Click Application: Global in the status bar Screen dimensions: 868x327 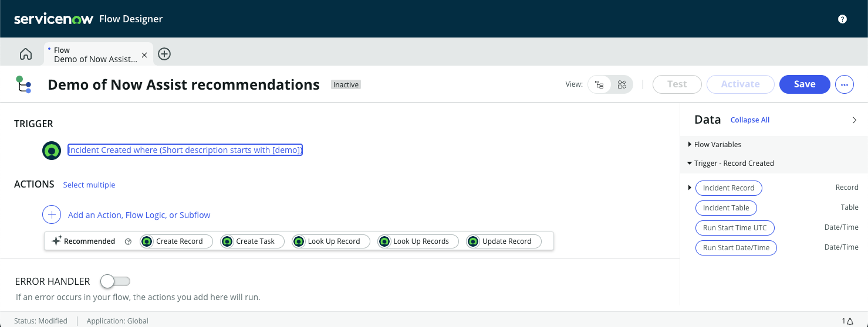[117, 321]
